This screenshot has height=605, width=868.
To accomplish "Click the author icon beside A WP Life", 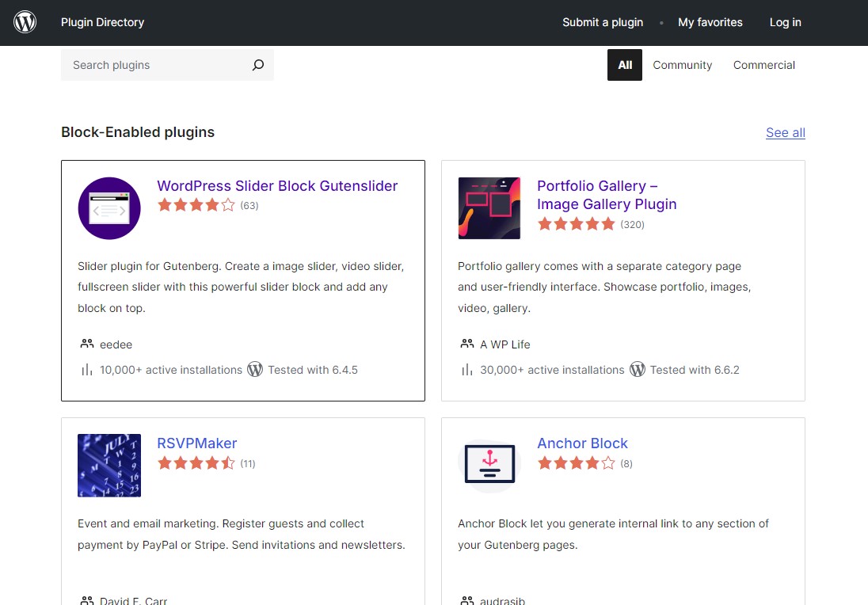I will click(467, 344).
